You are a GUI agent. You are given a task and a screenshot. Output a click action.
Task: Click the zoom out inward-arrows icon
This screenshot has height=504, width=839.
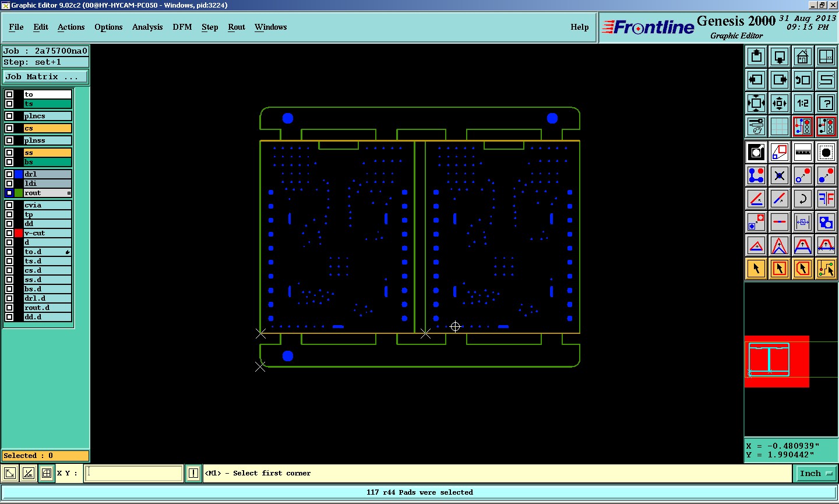point(780,103)
